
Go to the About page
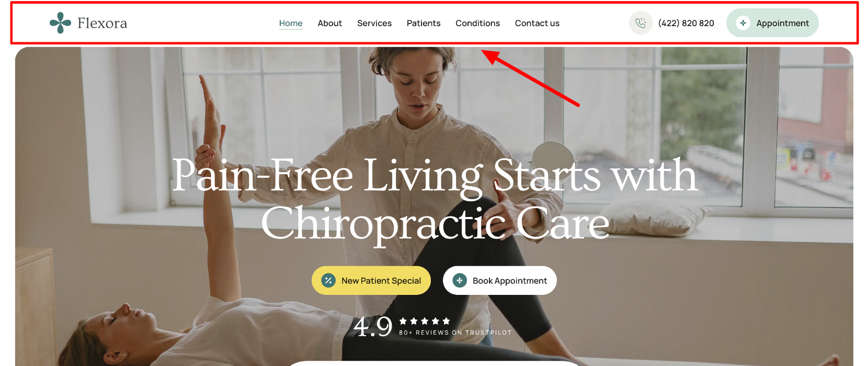tap(330, 23)
